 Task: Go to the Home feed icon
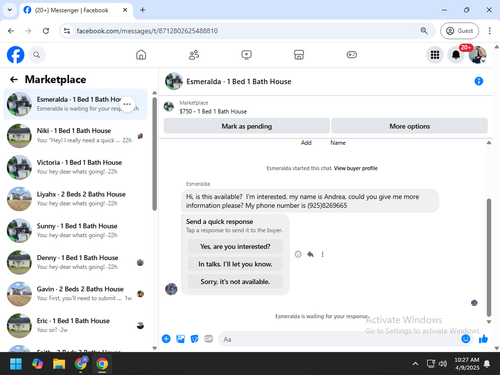[141, 55]
